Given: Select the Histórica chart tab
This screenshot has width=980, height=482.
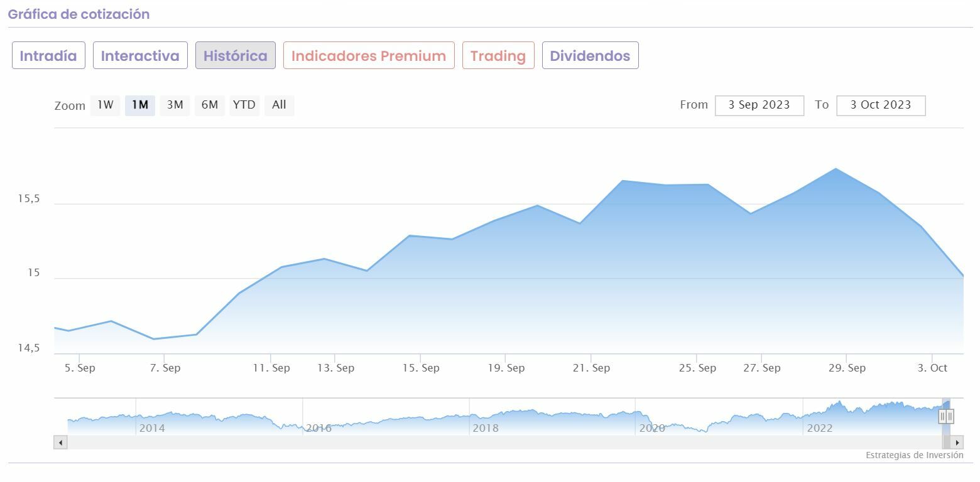Looking at the screenshot, I should click(235, 56).
